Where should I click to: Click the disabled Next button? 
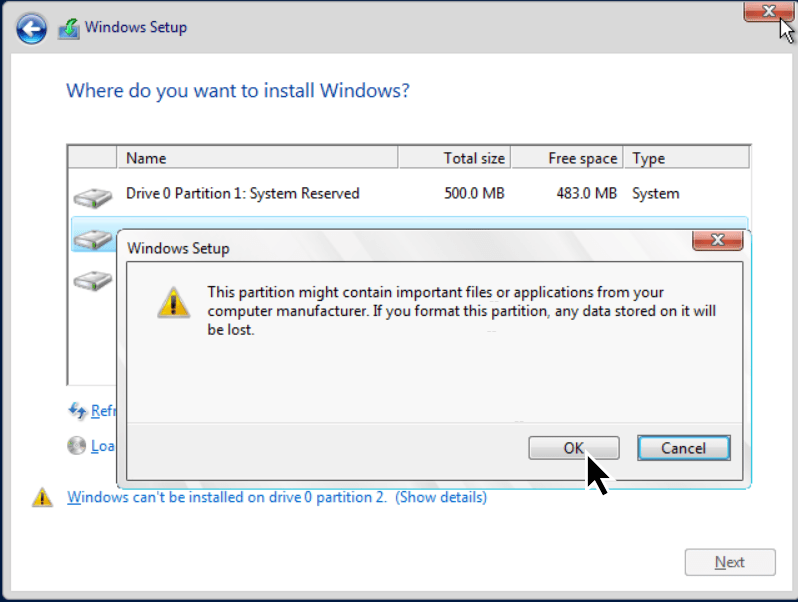[x=730, y=562]
